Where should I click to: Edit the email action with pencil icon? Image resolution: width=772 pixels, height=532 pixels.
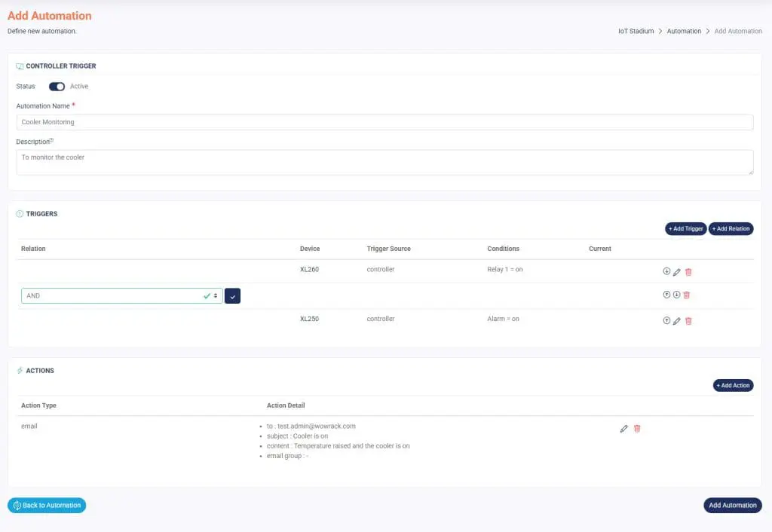(x=623, y=428)
